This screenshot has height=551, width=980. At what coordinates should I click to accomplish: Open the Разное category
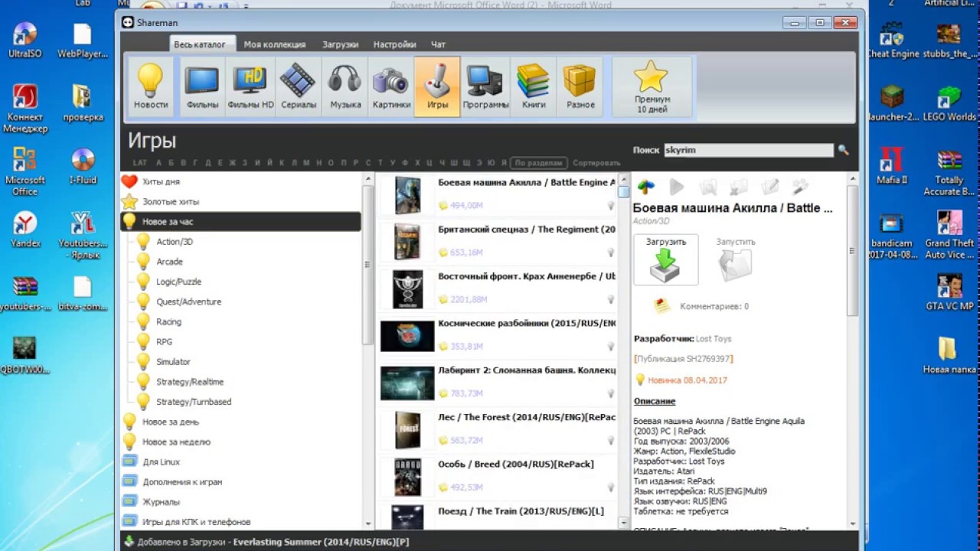tap(580, 86)
